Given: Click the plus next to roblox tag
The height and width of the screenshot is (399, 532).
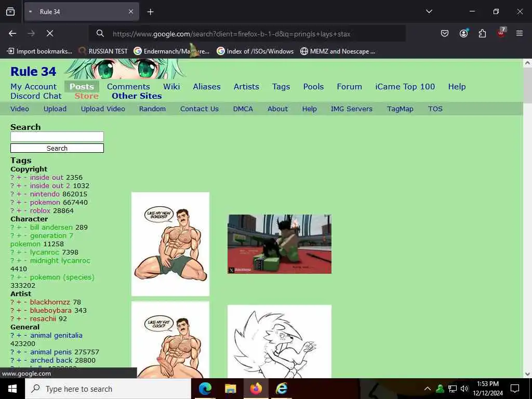Looking at the screenshot, I should (19, 211).
